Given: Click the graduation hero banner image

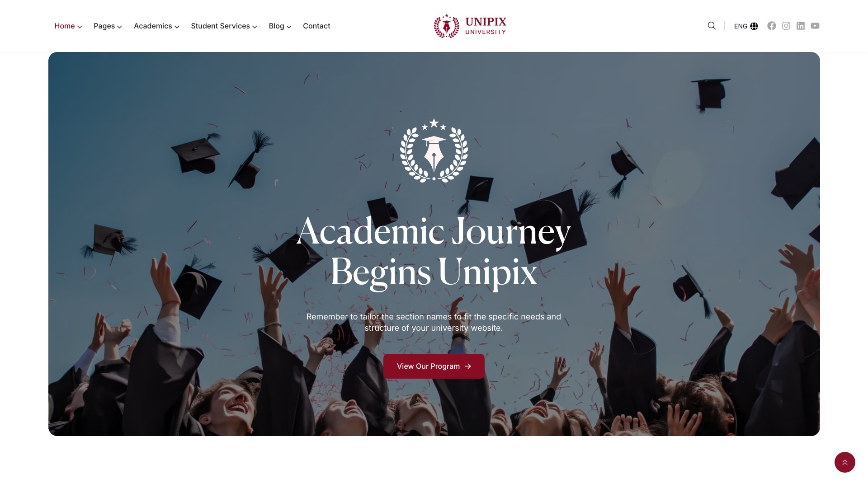Looking at the screenshot, I should pyautogui.click(x=434, y=244).
